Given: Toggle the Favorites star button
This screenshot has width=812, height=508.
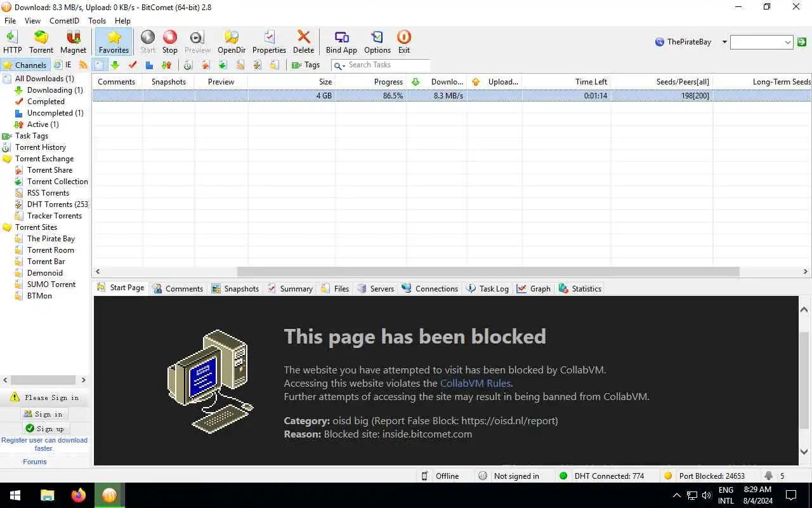Looking at the screenshot, I should tap(114, 42).
